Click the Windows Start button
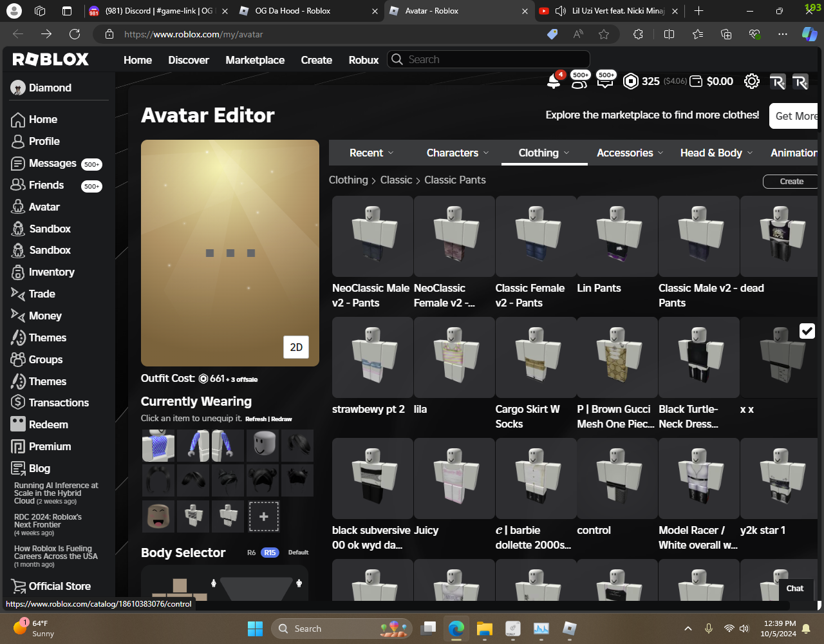 tap(255, 629)
